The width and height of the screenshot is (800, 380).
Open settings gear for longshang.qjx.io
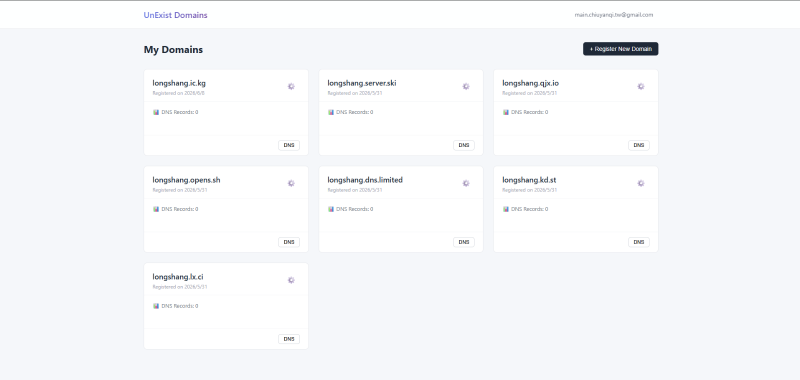(x=641, y=87)
